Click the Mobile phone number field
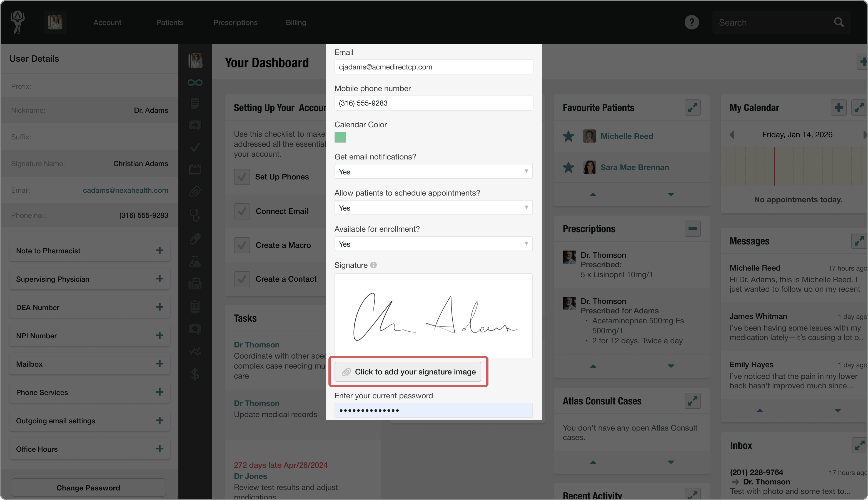Screen dimensions: 868x500 point(433,103)
